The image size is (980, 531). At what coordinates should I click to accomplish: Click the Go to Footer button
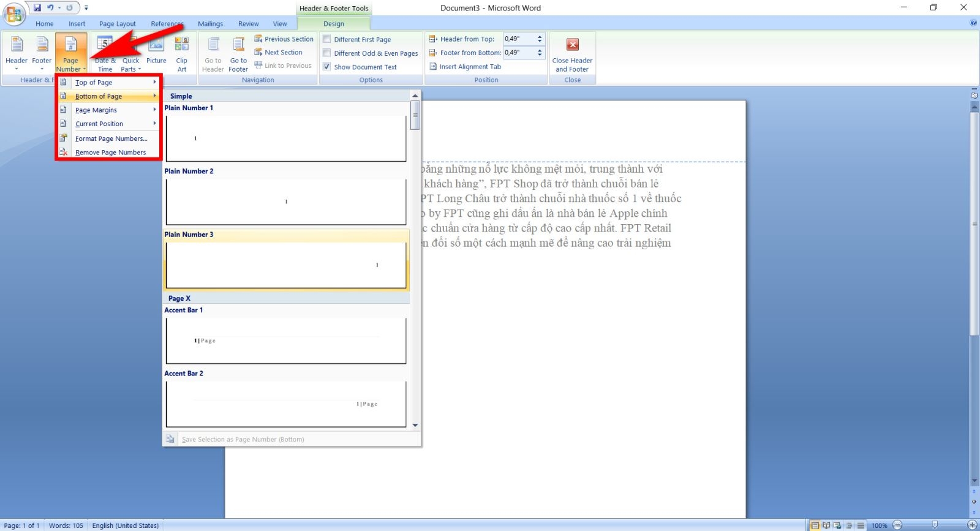coord(238,54)
